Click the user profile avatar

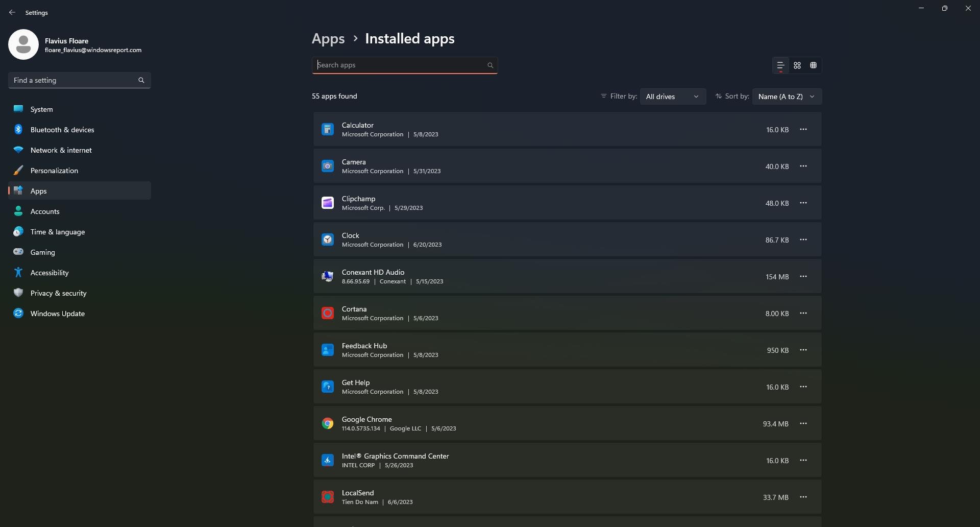click(23, 44)
